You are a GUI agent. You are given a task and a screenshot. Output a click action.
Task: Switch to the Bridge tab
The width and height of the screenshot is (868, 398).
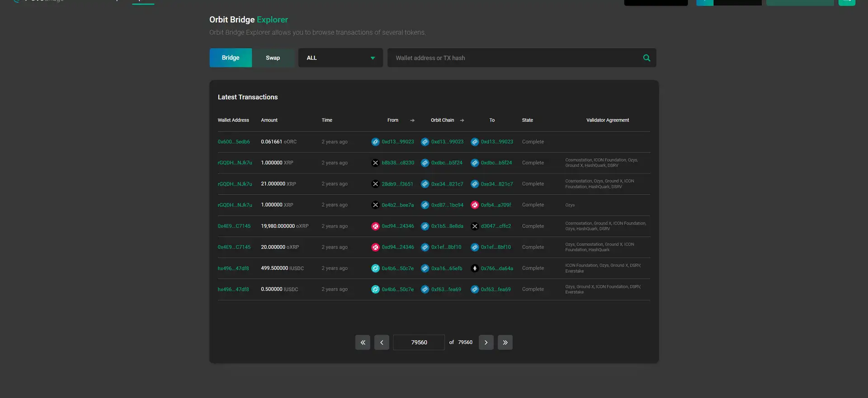[231, 58]
